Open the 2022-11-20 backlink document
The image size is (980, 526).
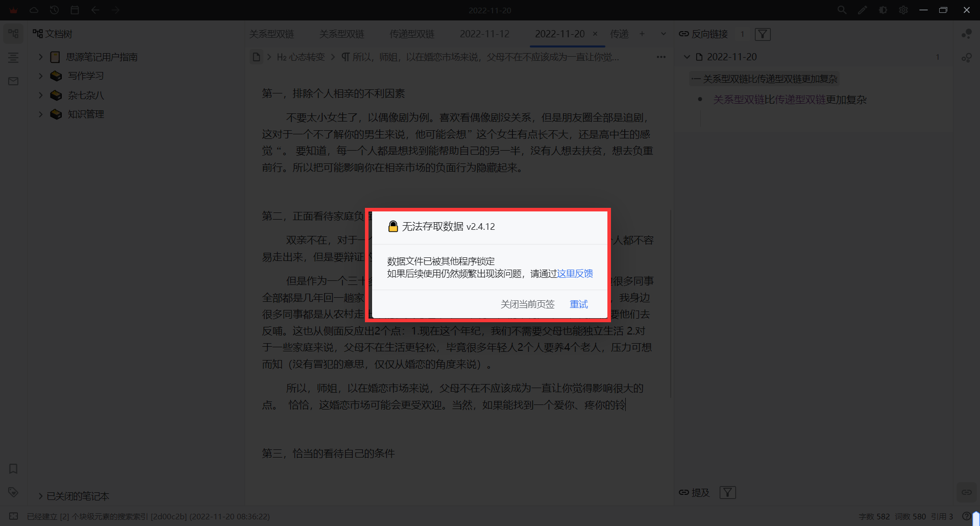click(731, 57)
